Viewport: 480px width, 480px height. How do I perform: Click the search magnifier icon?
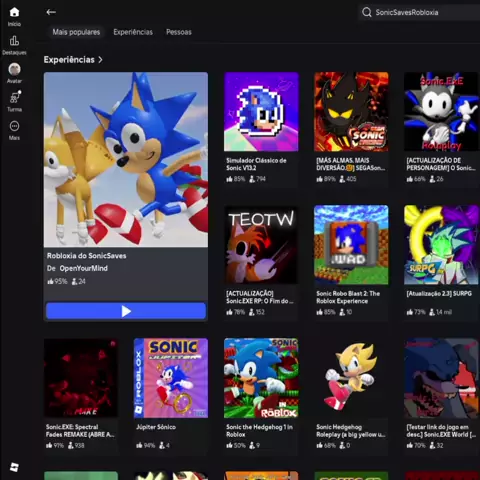pyautogui.click(x=367, y=12)
